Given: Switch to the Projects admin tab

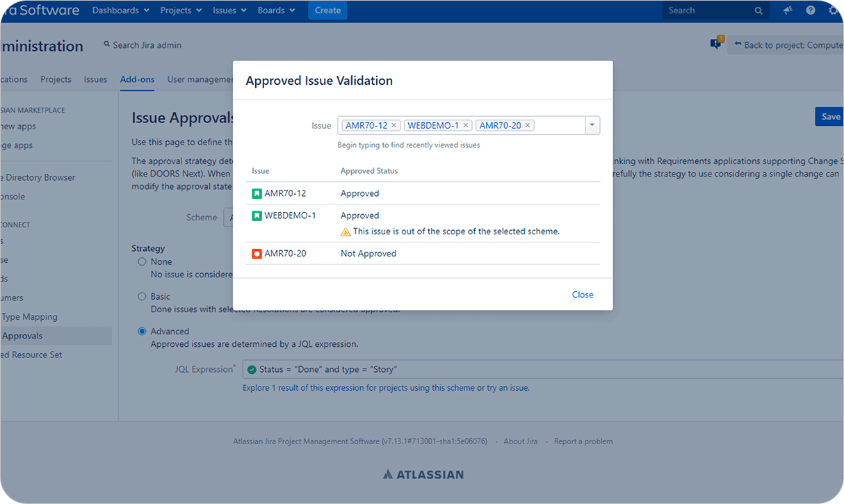Looking at the screenshot, I should (x=56, y=79).
